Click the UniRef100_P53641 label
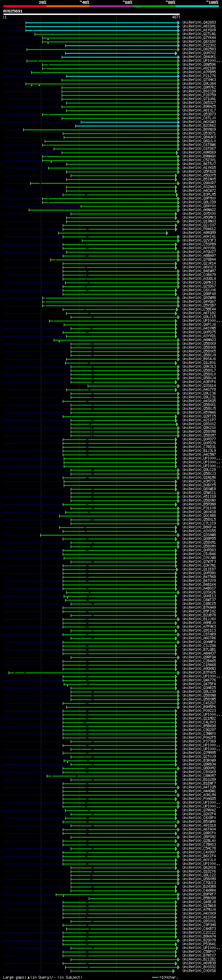222x980 pixels. pyautogui.click(x=199, y=944)
